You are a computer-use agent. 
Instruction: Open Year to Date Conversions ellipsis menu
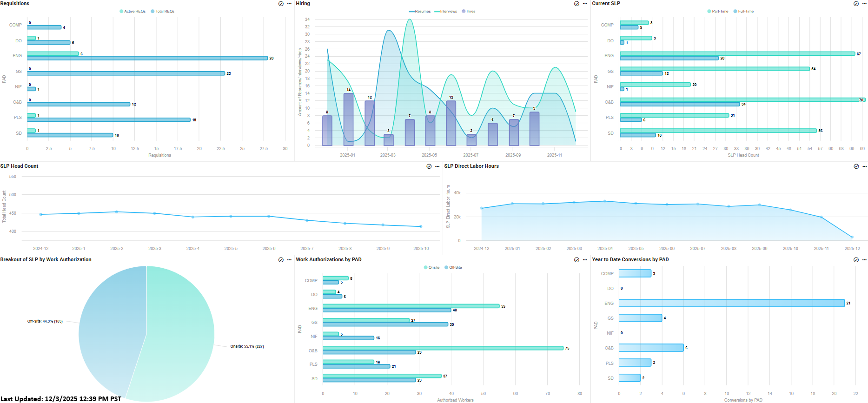pos(864,260)
